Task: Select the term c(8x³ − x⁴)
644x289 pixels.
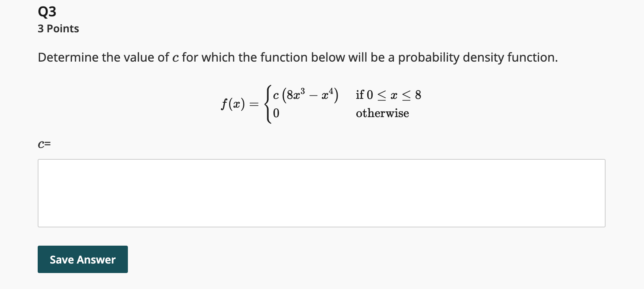Action: [304, 95]
